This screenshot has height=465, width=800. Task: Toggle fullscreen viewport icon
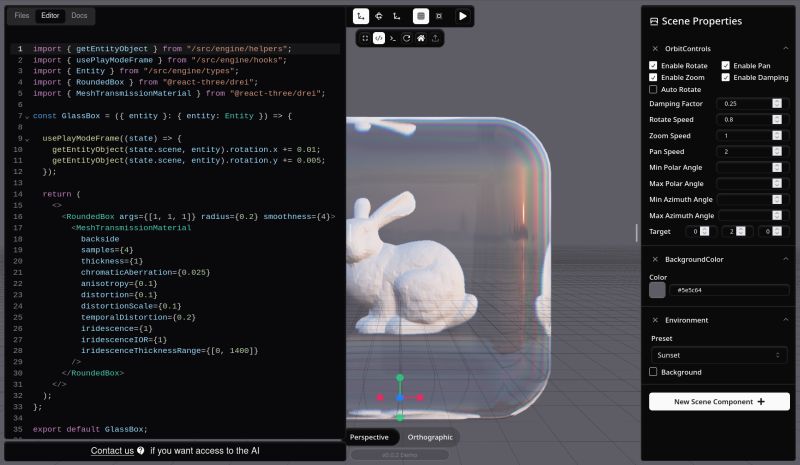click(x=365, y=38)
